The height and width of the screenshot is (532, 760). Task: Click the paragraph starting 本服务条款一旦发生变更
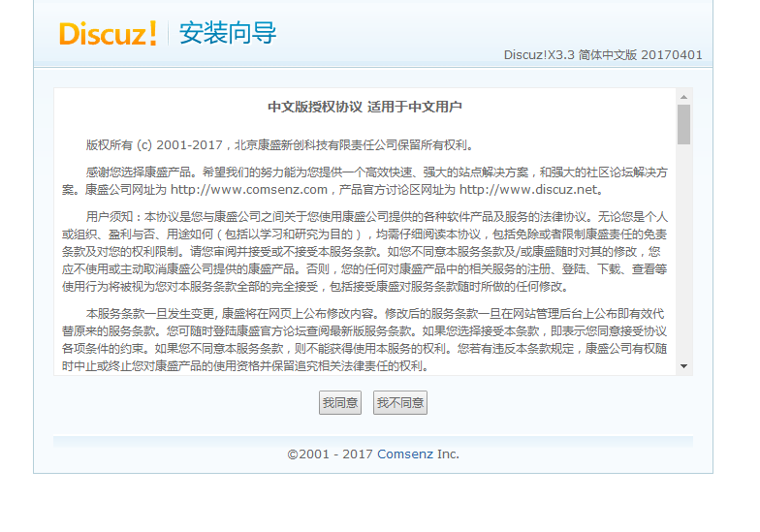click(364, 339)
